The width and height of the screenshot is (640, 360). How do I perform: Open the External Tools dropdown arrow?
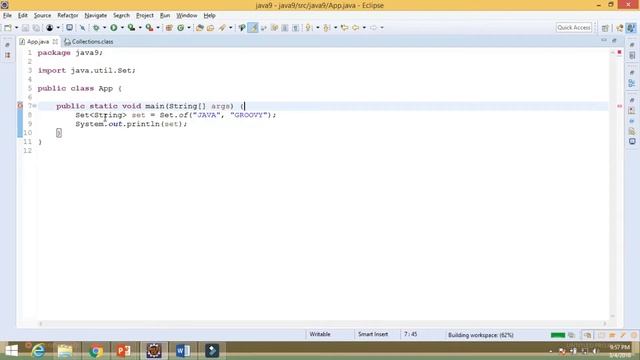158,28
